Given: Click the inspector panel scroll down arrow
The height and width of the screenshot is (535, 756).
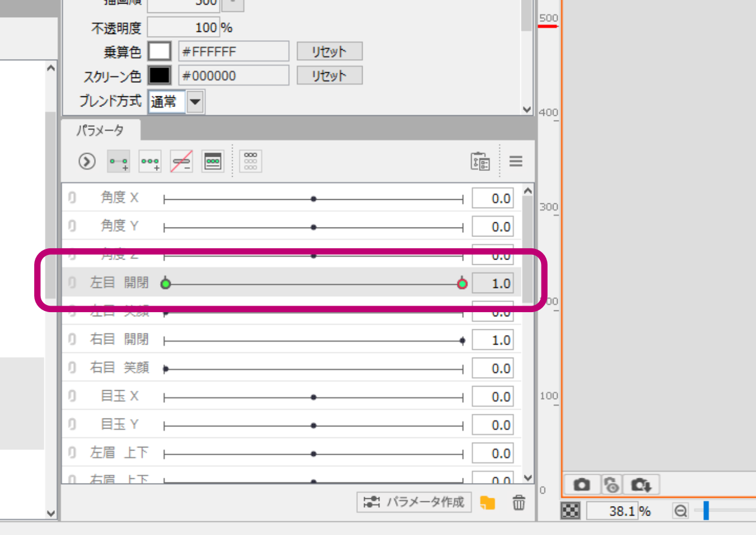Looking at the screenshot, I should coord(527,109).
